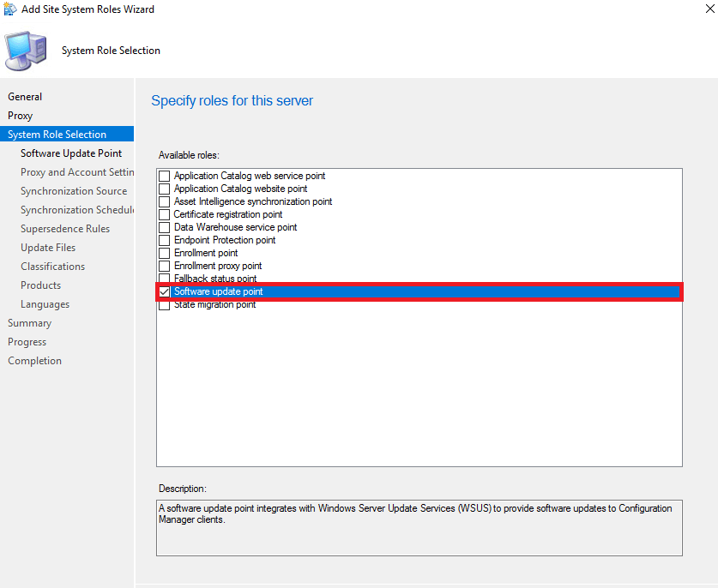Check Fallback status point role
This screenshot has width=718, height=588.
click(163, 279)
